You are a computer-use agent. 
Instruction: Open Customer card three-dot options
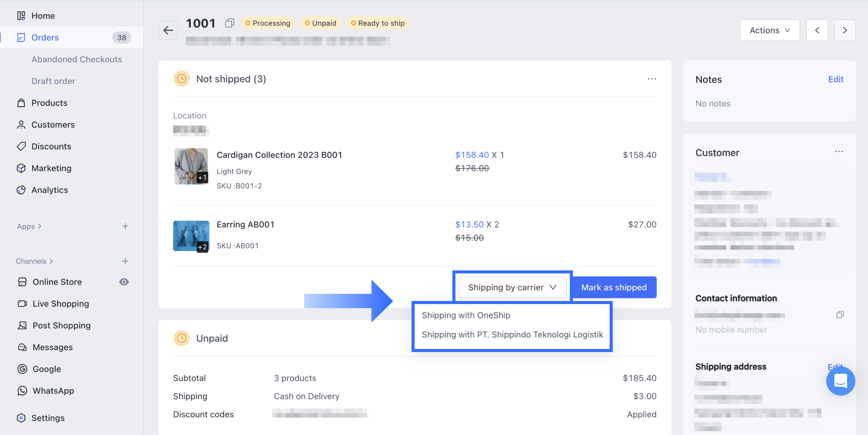click(839, 152)
